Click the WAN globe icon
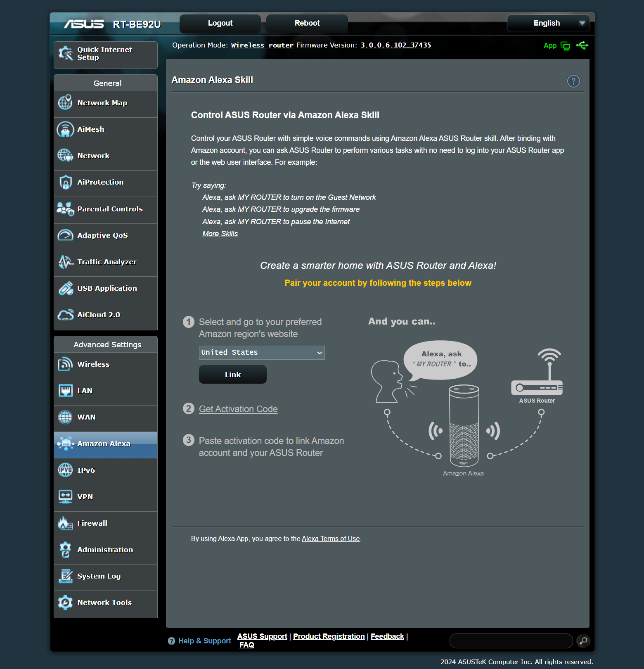The image size is (644, 669). click(65, 417)
